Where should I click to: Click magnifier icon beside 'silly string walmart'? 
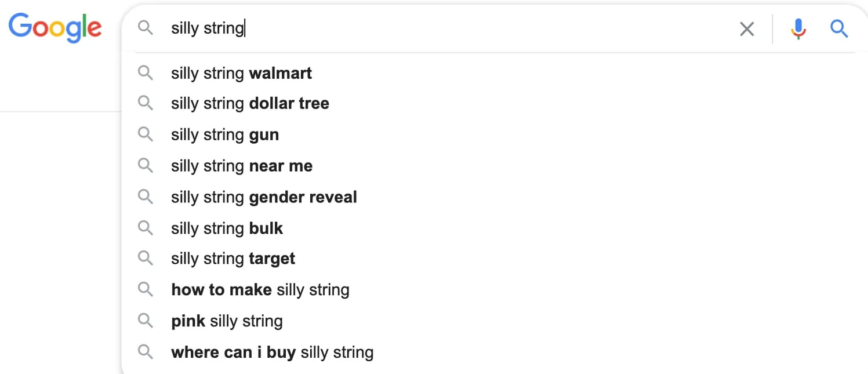(x=146, y=73)
